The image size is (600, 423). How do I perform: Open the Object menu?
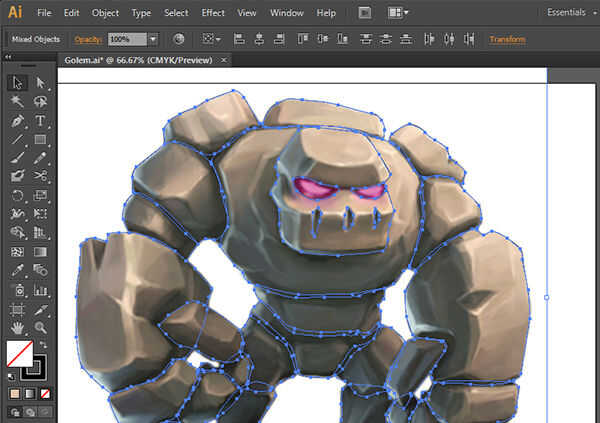[x=105, y=13]
